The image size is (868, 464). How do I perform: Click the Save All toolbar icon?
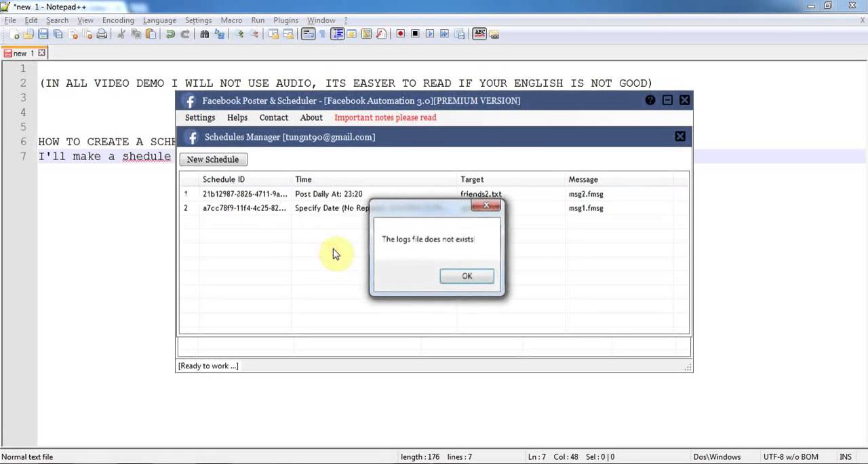[x=58, y=34]
